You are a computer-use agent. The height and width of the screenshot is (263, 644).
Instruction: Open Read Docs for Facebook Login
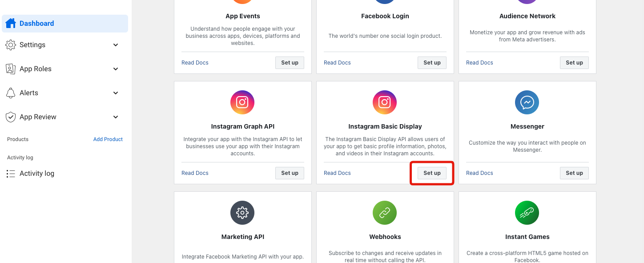point(337,62)
